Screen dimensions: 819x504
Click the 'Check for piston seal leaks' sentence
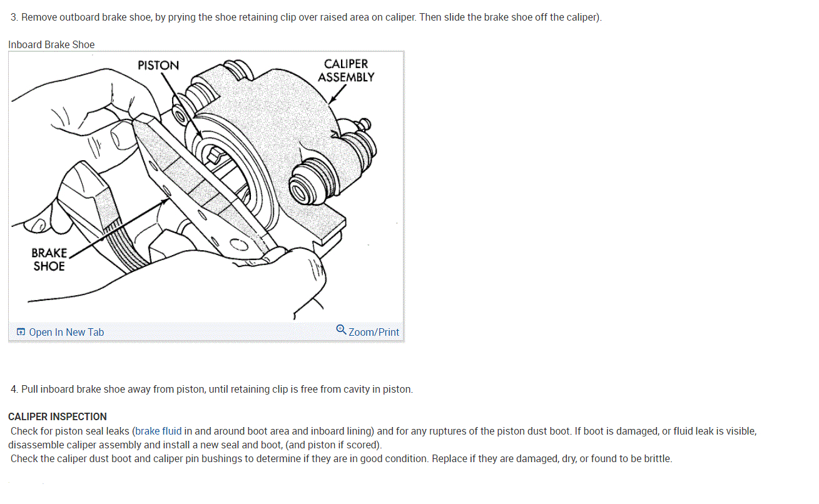382,438
